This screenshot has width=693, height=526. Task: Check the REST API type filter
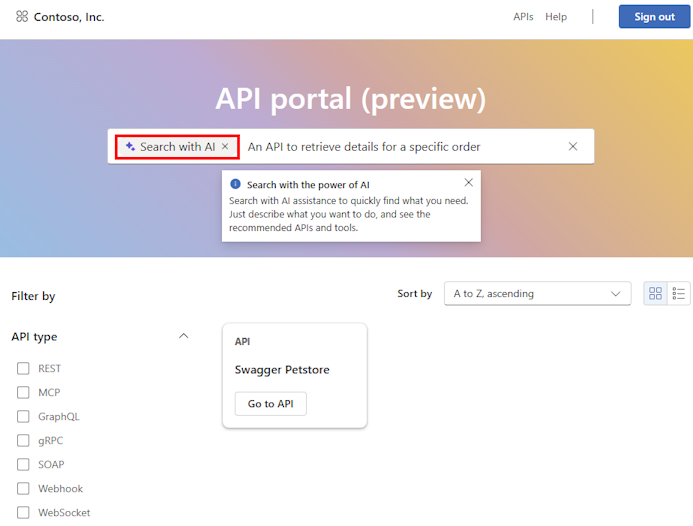click(23, 368)
